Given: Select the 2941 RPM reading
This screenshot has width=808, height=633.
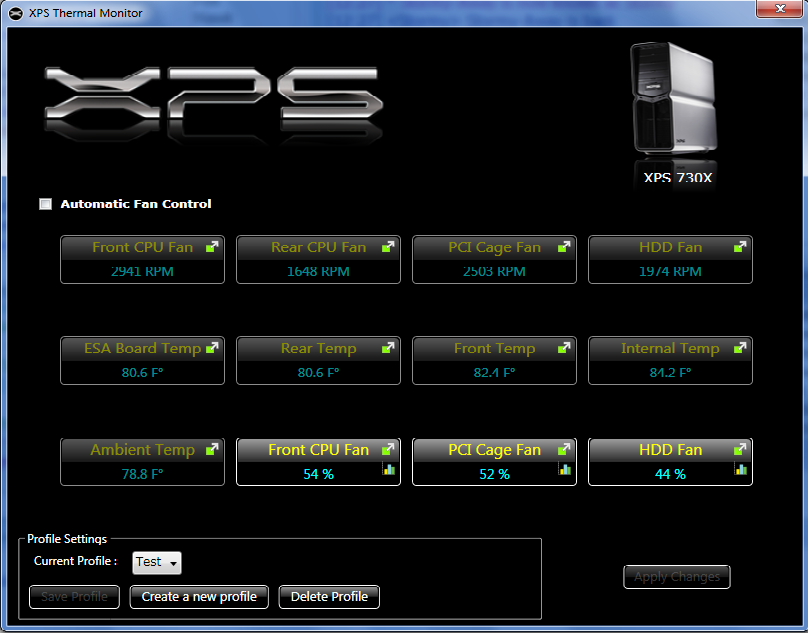Looking at the screenshot, I should point(142,271).
